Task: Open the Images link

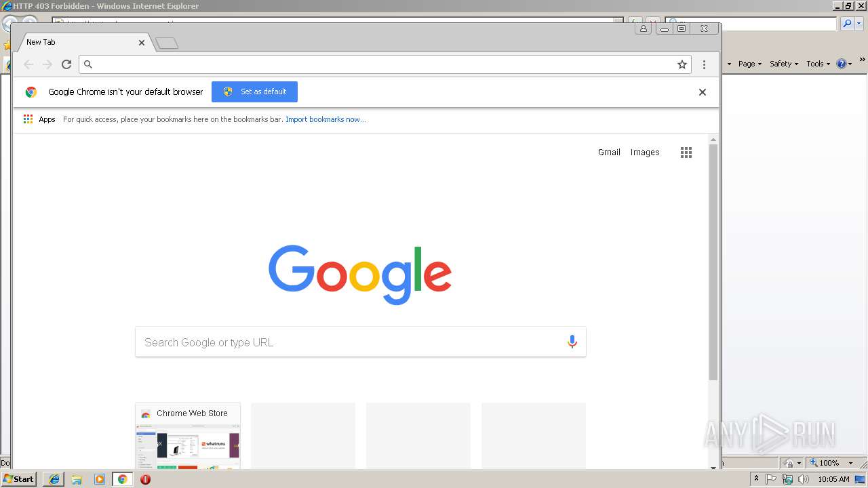Action: point(645,152)
